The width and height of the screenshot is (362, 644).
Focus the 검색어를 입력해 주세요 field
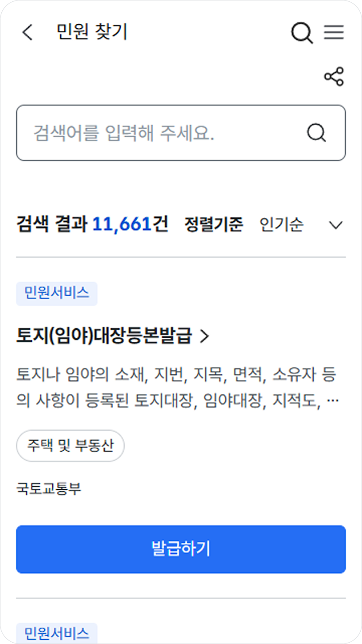point(181,133)
